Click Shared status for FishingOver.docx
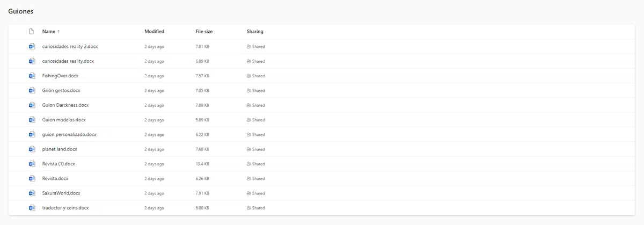644x225 pixels. (x=256, y=76)
